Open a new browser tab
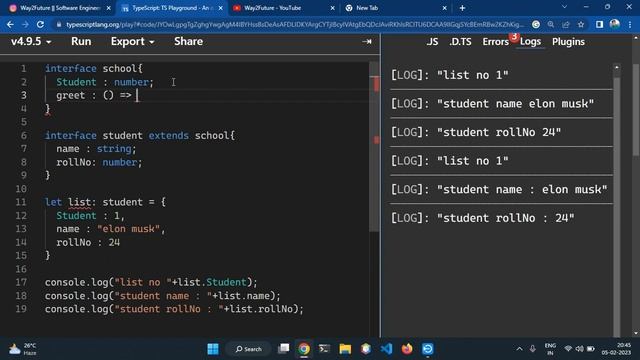The image size is (640, 360). (x=462, y=8)
